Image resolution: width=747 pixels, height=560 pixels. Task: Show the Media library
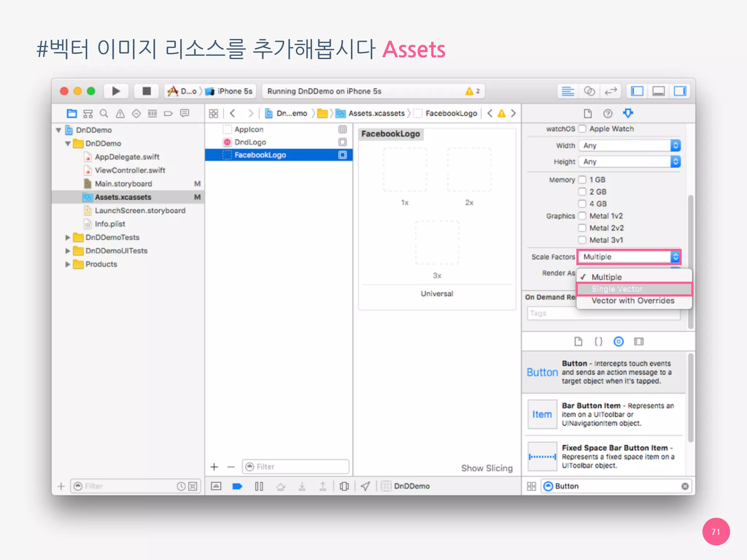tap(639, 342)
